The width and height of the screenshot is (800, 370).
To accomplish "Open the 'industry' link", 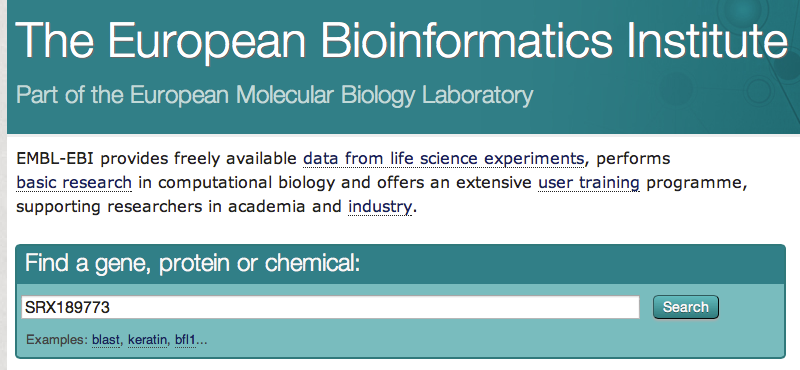I will point(380,207).
